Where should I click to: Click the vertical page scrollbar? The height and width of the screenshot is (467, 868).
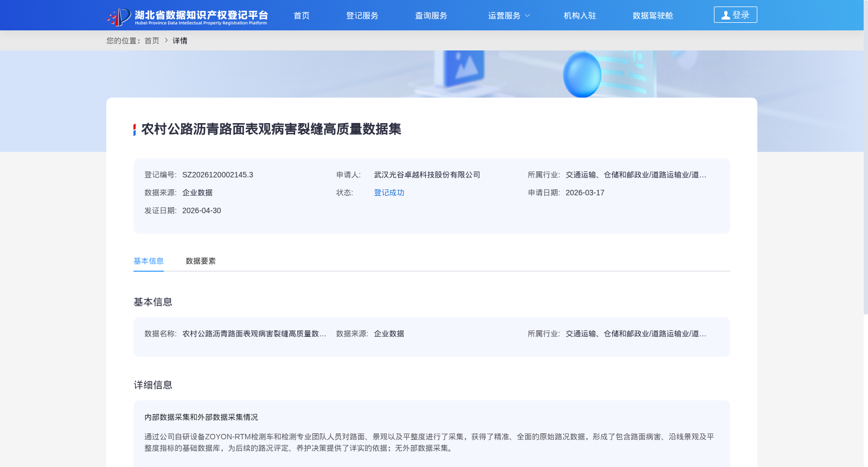pos(866,157)
